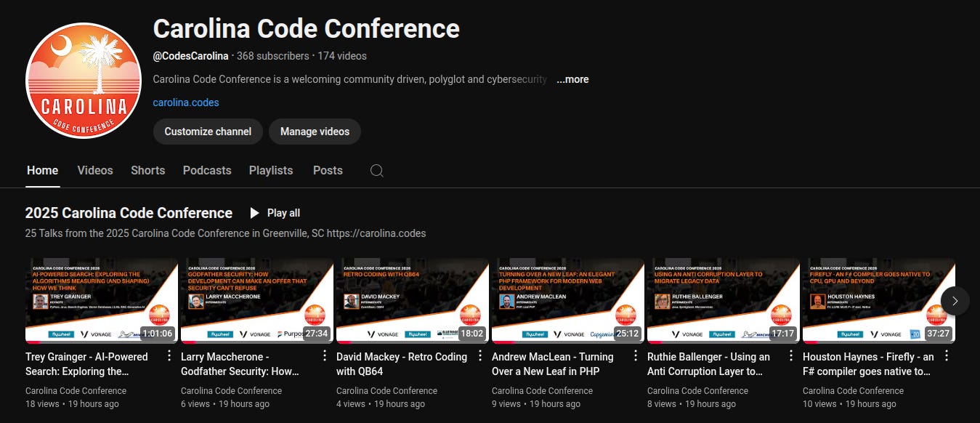The height and width of the screenshot is (423, 980).
Task: Switch to the Posts tab
Action: click(328, 170)
